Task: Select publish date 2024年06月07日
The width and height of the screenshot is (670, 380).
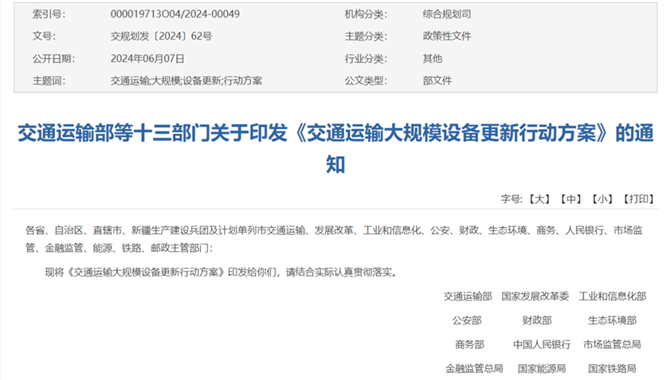Action: (147, 59)
